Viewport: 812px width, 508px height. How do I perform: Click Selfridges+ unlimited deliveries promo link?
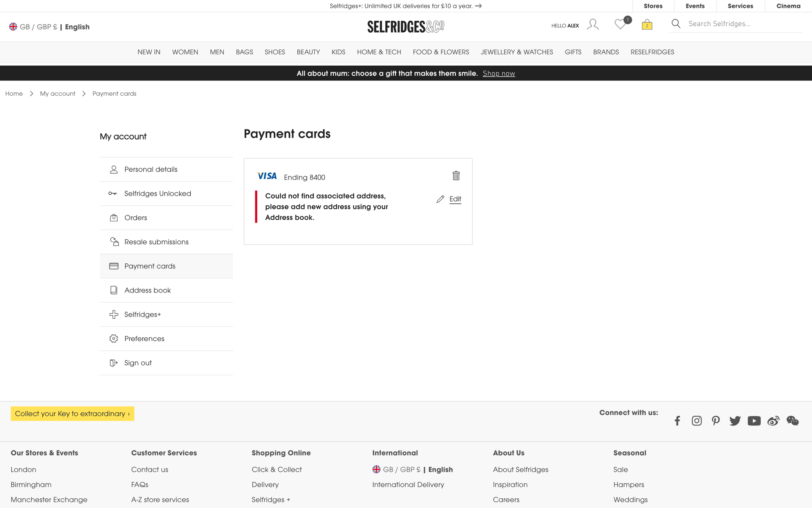coord(406,6)
